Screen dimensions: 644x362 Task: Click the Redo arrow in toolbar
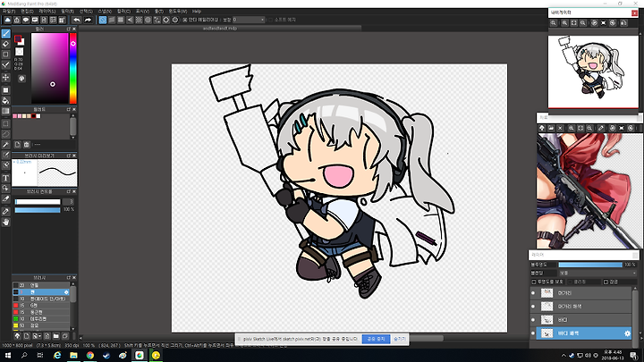pos(88,20)
